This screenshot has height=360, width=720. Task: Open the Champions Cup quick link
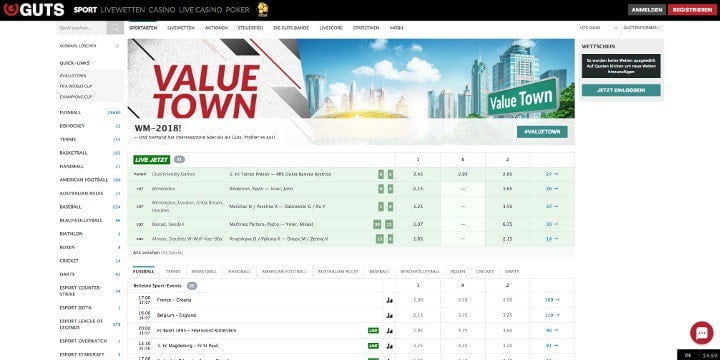(76, 97)
